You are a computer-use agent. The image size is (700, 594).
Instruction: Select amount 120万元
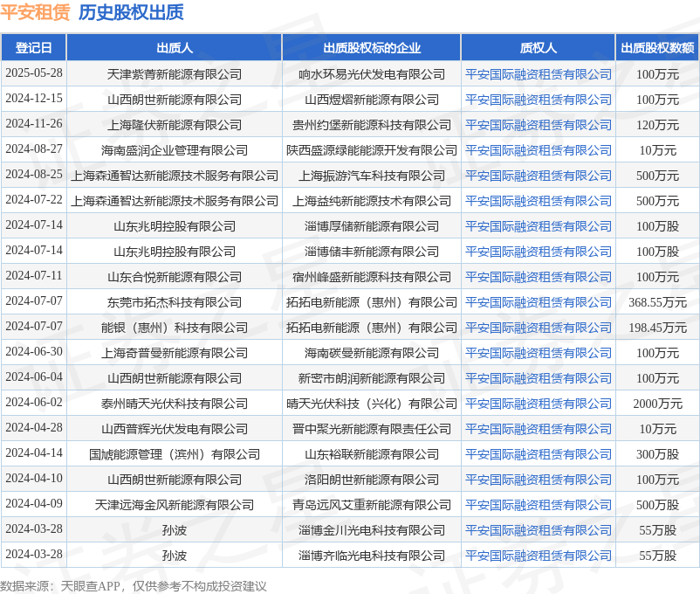657,125
